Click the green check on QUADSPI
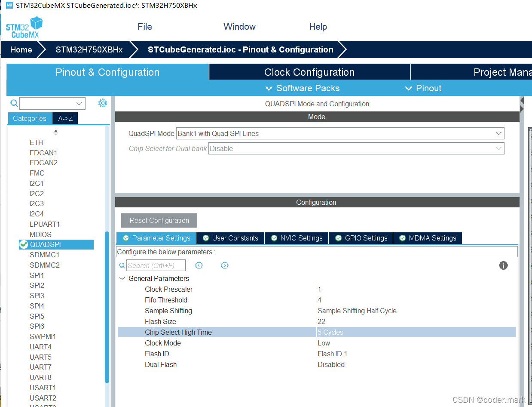The image size is (532, 407). pos(24,244)
